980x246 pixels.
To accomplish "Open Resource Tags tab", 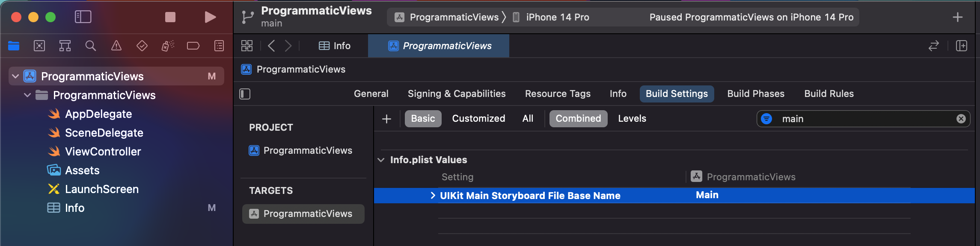I will (558, 94).
